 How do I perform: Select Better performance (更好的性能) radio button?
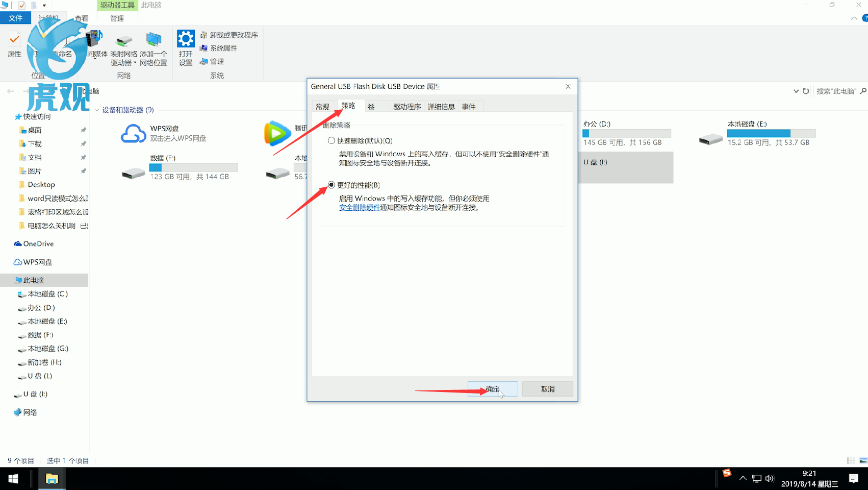coord(331,185)
